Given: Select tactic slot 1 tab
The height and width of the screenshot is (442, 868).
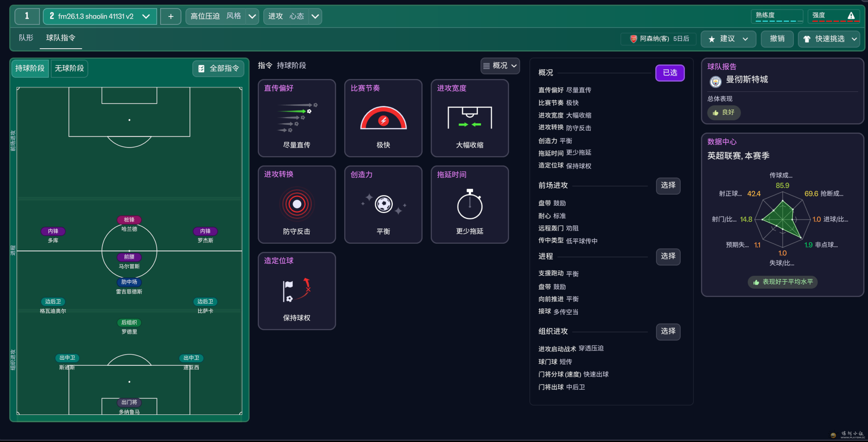Looking at the screenshot, I should coord(27,16).
